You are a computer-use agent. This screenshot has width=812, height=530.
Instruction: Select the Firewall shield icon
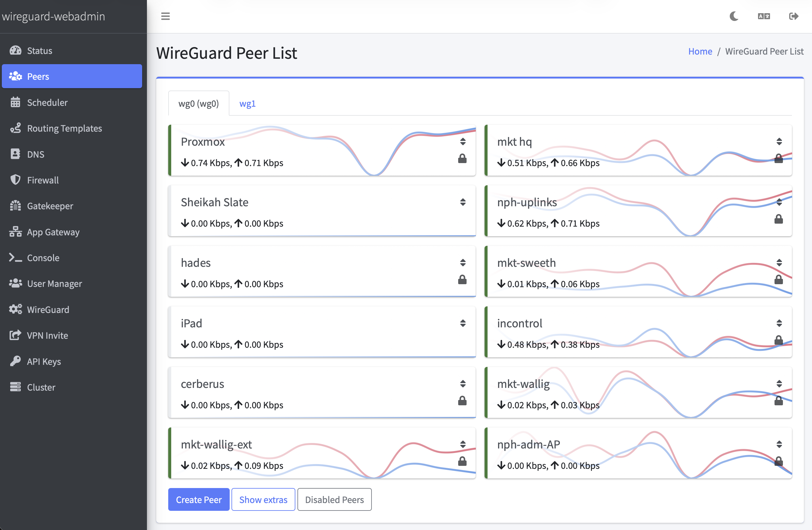(x=15, y=180)
